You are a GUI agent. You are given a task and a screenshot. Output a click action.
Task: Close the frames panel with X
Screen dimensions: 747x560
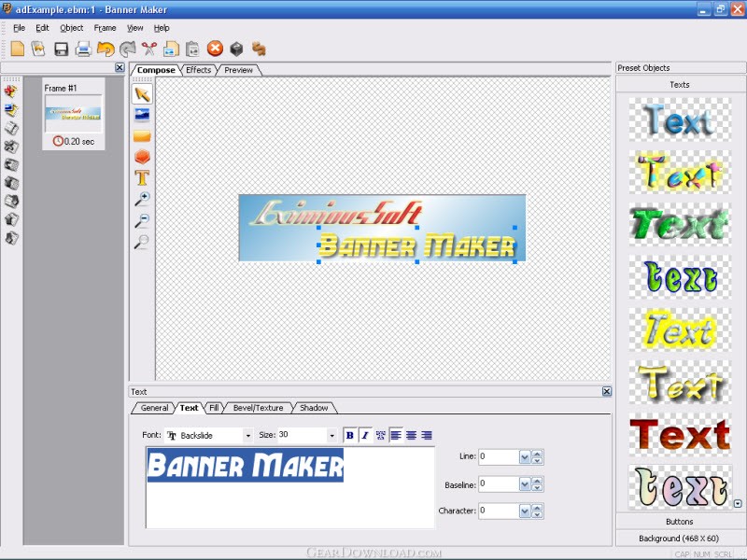(x=120, y=67)
